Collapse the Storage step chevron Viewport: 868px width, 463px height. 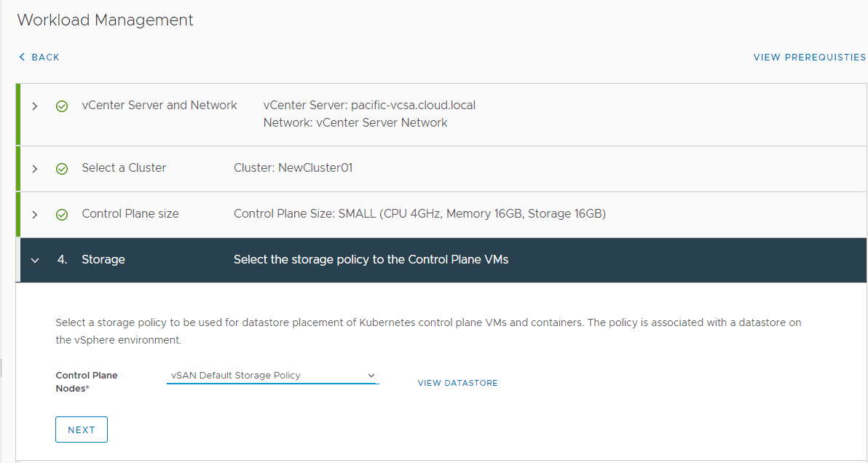34,260
